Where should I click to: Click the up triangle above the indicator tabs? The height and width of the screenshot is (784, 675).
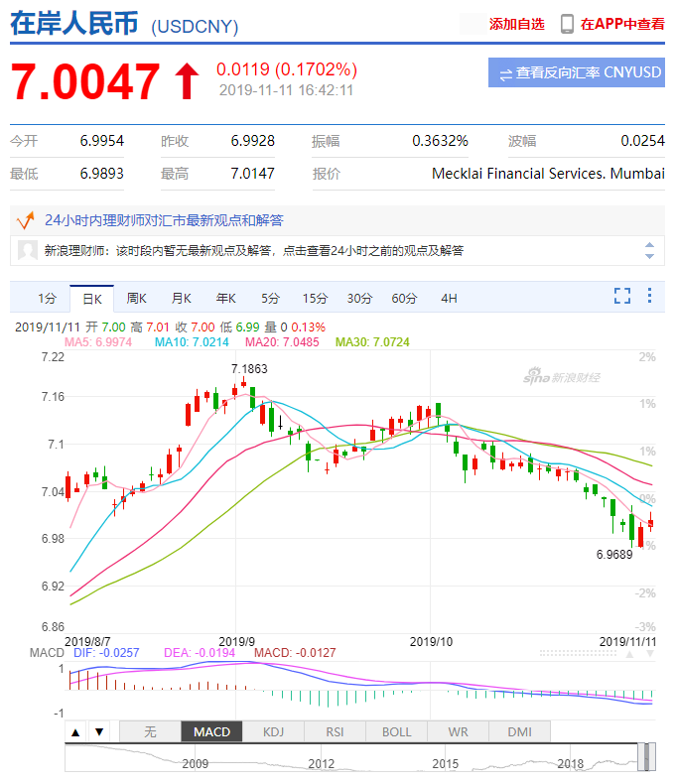pyautogui.click(x=75, y=732)
